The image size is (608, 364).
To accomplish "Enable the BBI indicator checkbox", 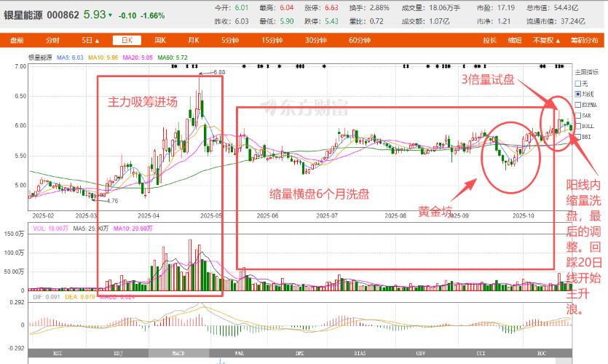I will (x=577, y=136).
